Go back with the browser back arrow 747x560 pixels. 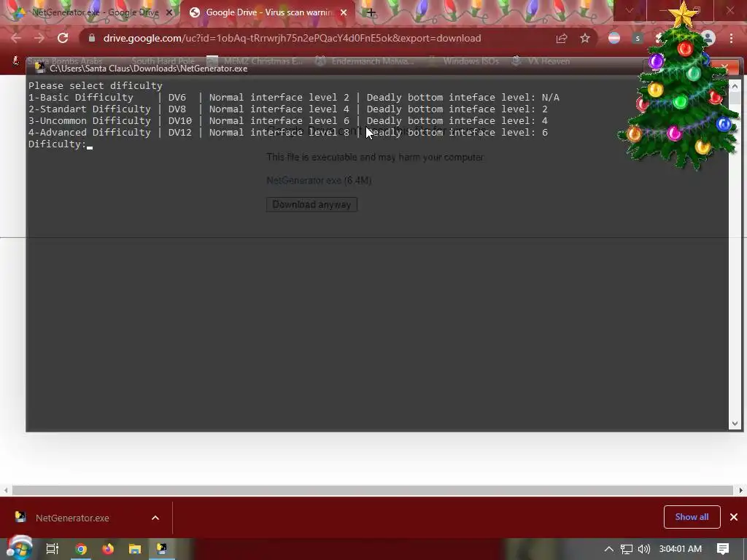pyautogui.click(x=16, y=38)
